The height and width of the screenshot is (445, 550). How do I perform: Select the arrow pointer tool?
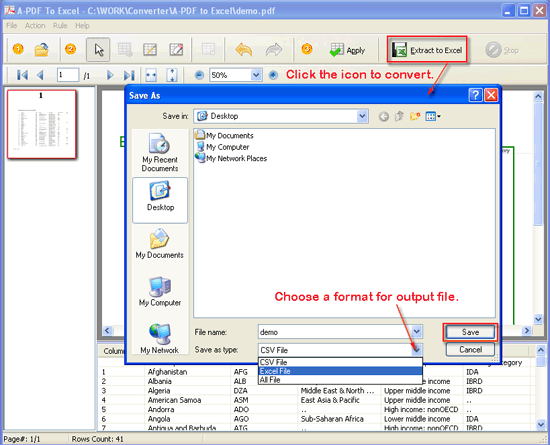tap(98, 50)
